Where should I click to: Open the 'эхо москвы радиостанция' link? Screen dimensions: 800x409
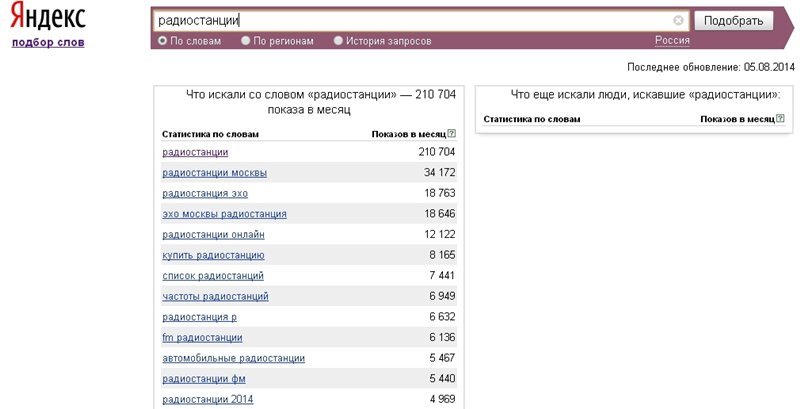[x=224, y=214]
